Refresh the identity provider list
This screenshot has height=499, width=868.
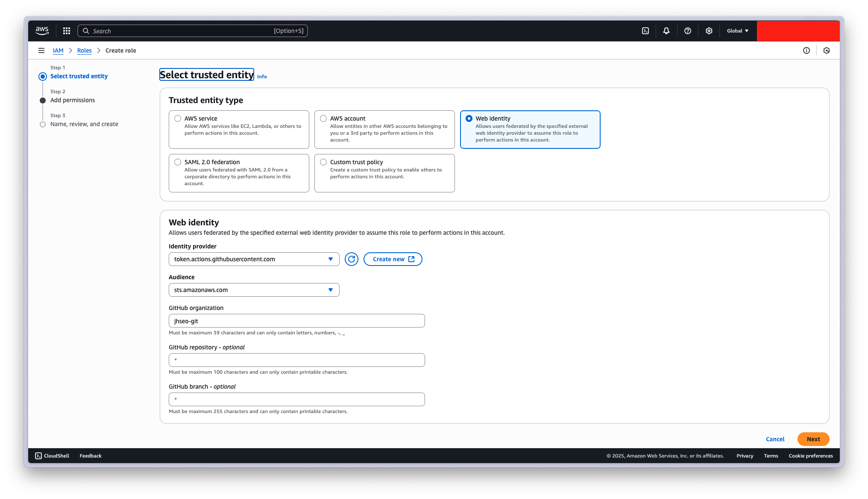[352, 259]
